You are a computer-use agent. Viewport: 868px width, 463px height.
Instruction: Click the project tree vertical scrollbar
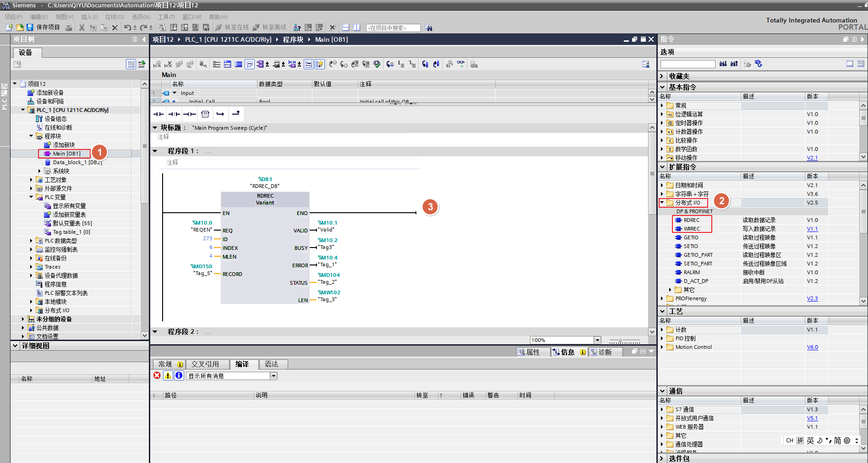pos(145,210)
